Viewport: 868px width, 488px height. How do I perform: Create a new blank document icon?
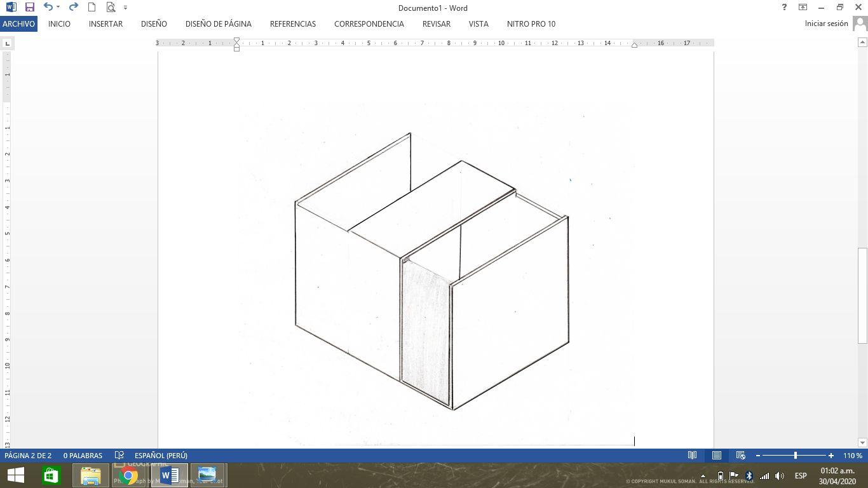[x=92, y=8]
